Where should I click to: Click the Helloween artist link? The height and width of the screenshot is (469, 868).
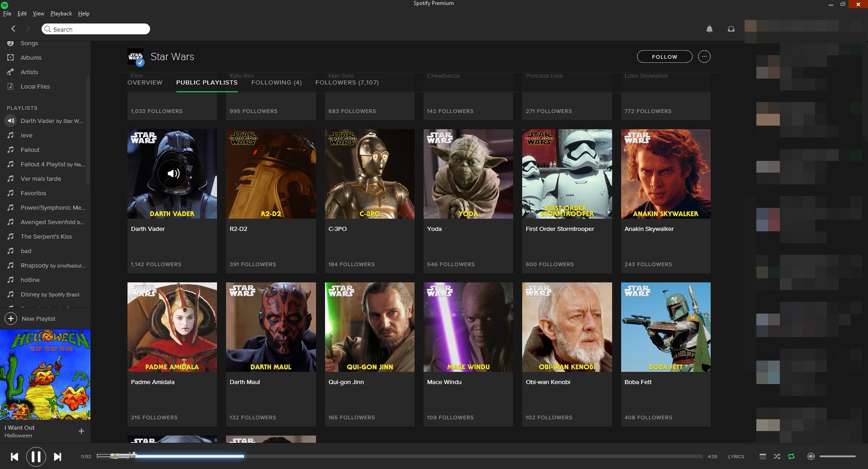[x=18, y=436]
